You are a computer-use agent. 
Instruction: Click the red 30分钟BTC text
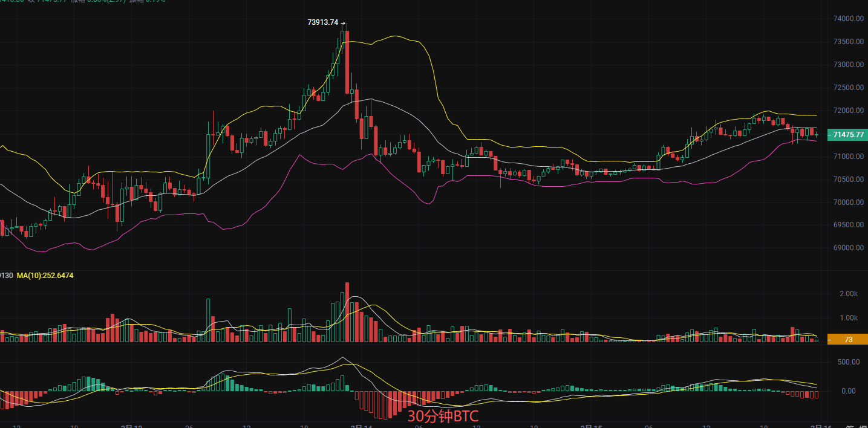pos(442,416)
